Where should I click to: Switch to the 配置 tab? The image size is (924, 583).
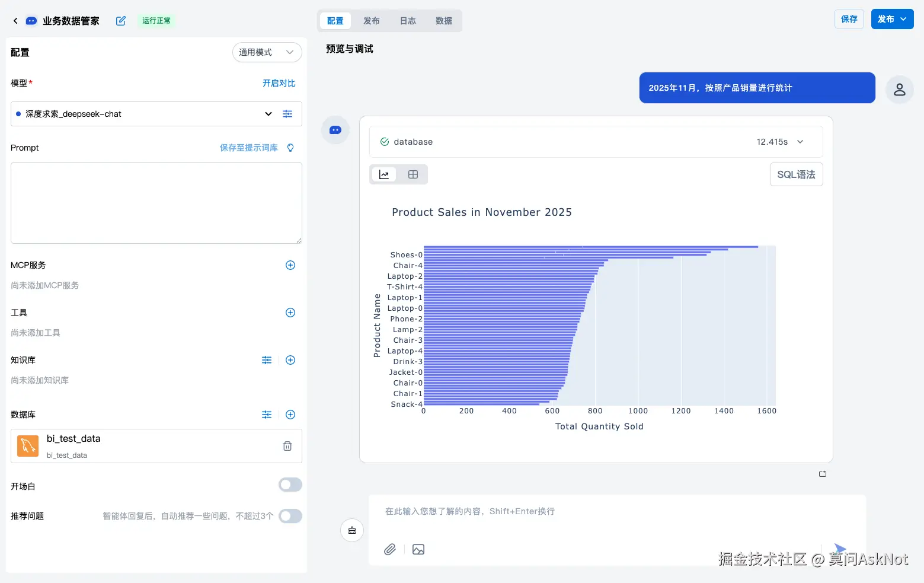pos(335,21)
